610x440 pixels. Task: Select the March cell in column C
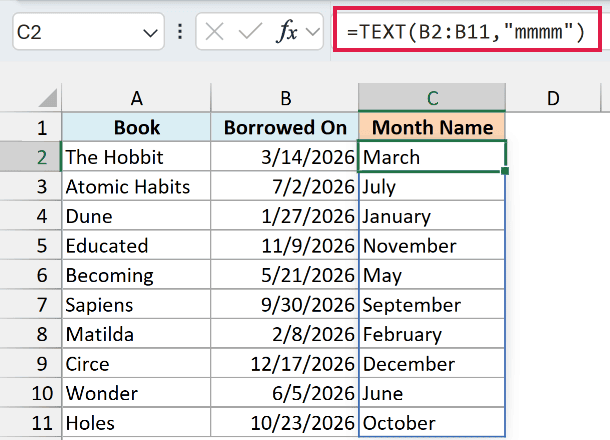(x=432, y=157)
